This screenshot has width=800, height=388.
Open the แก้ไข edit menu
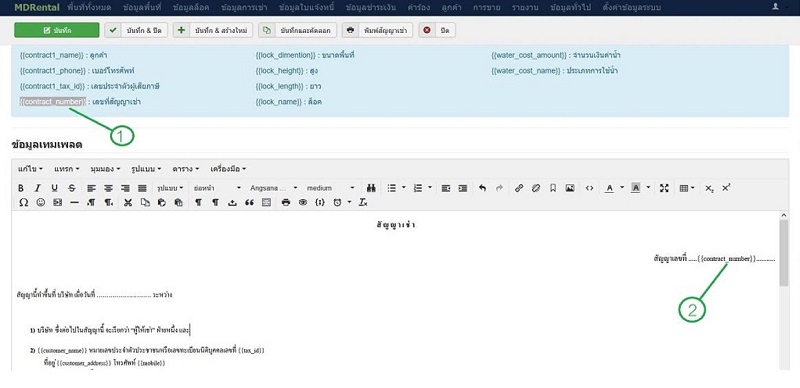tap(30, 169)
